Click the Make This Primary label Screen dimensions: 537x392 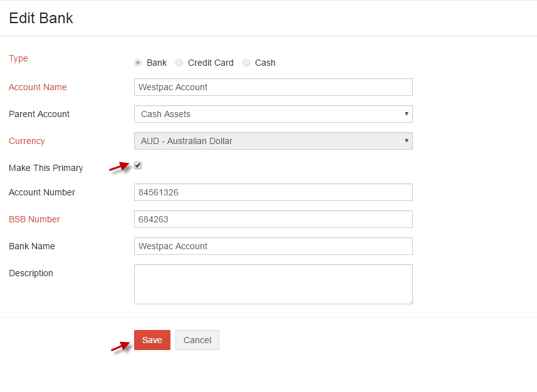click(46, 168)
